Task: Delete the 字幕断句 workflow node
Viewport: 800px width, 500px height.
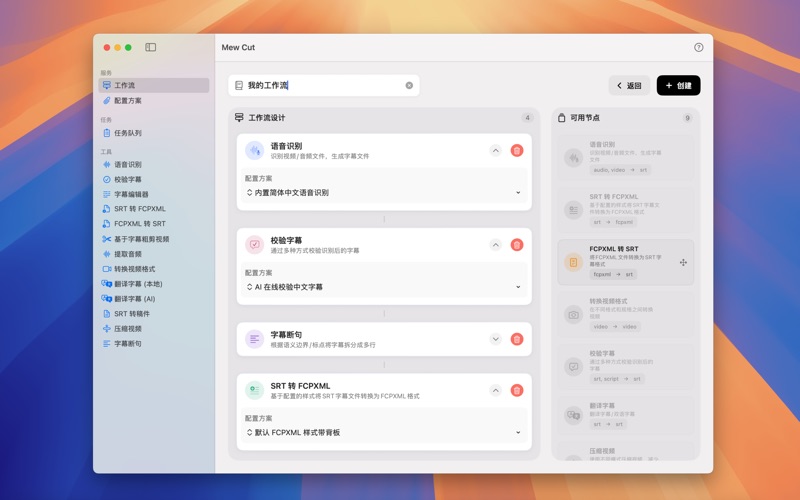Action: click(x=517, y=339)
